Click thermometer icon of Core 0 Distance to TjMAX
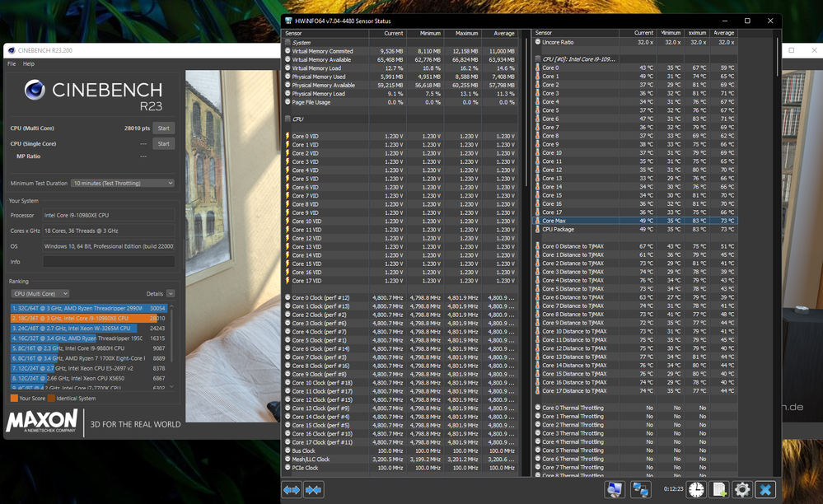Image resolution: width=823 pixels, height=504 pixels. pos(537,246)
